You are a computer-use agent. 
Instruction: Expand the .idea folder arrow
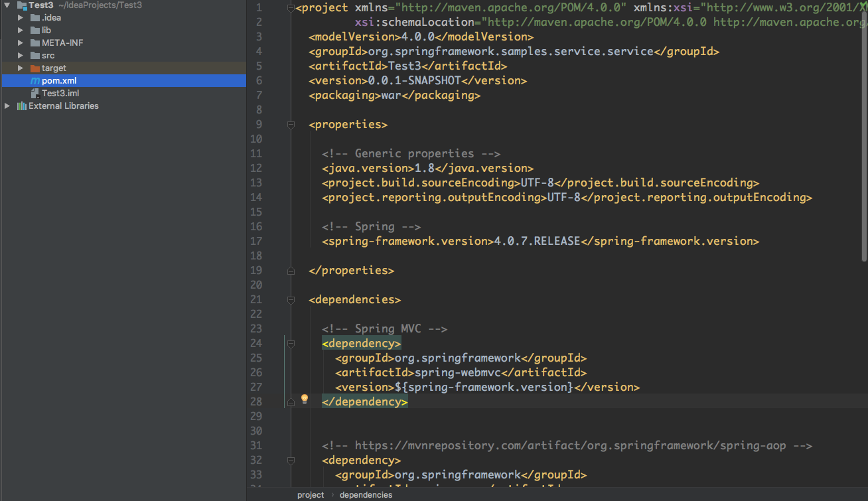click(21, 17)
